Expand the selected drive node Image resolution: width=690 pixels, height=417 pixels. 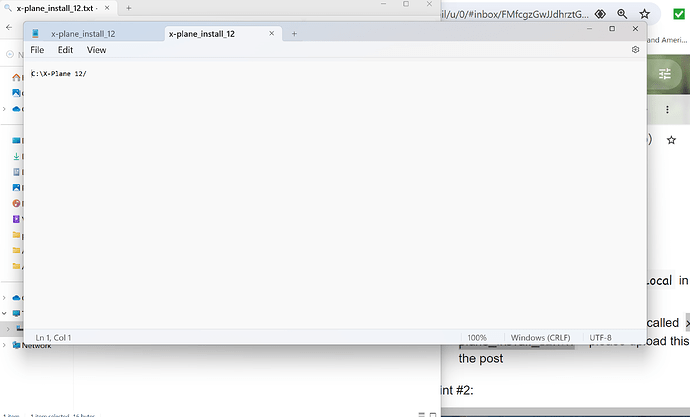point(8,329)
